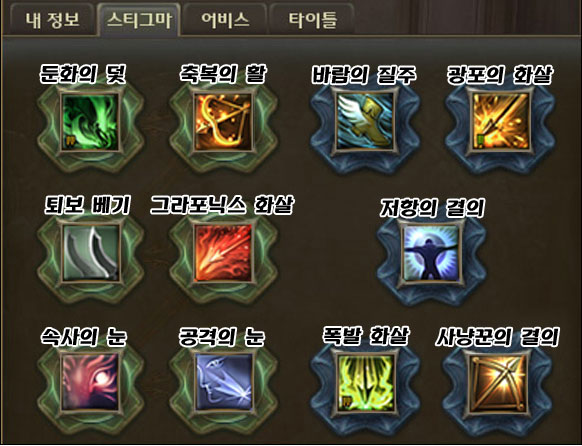Click the 바람의 질주 skill name label

[364, 75]
